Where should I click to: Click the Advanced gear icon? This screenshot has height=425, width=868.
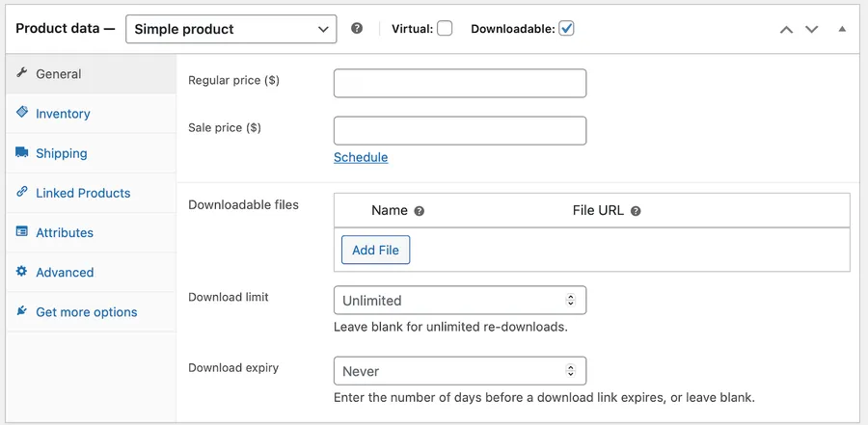[x=22, y=272]
